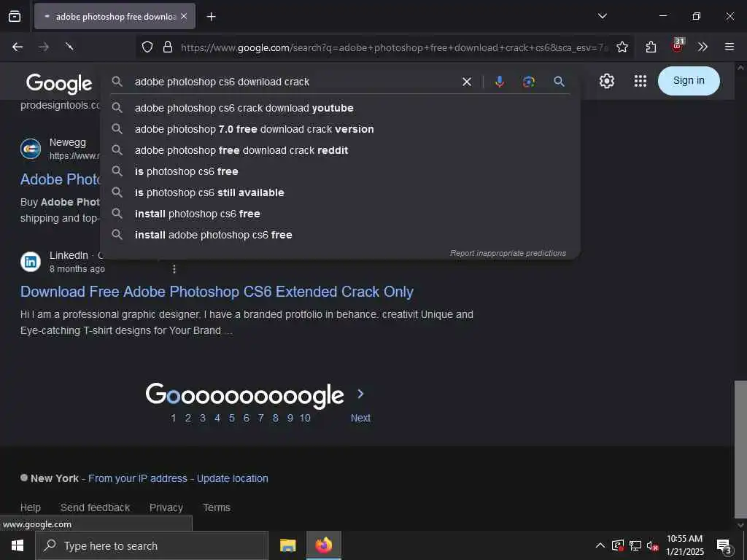Start voice search with microphone icon
This screenshot has width=747, height=560.
[x=499, y=82]
